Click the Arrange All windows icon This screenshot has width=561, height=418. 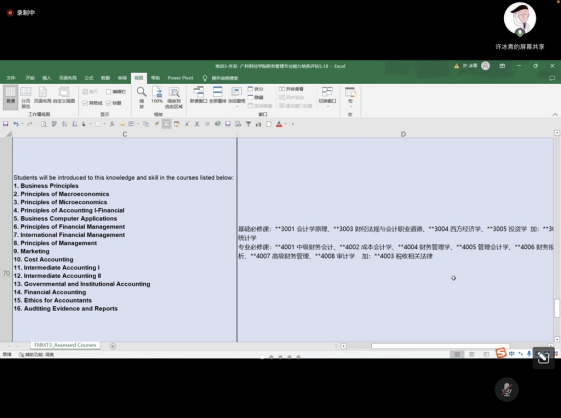(218, 95)
